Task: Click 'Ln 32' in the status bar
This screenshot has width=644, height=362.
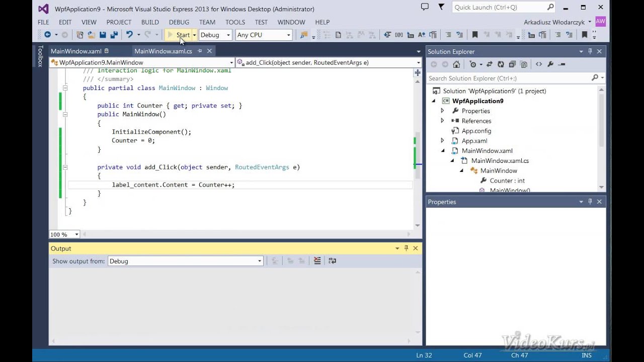Action: [424, 355]
